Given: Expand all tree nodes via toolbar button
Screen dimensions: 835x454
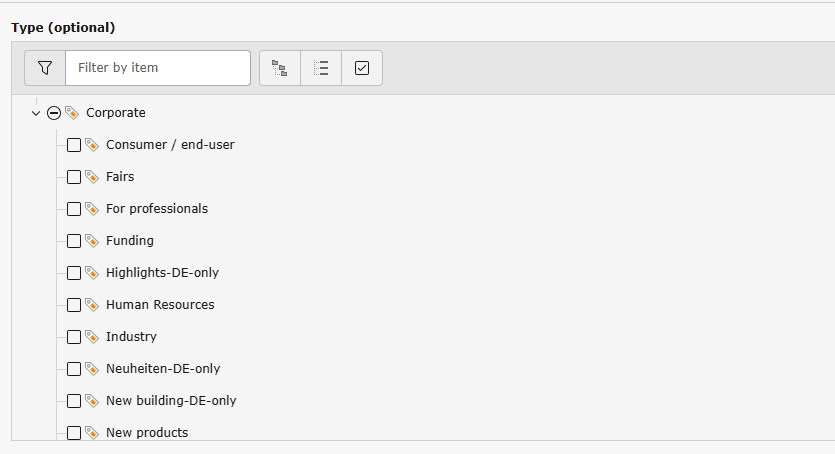Looking at the screenshot, I should point(280,68).
